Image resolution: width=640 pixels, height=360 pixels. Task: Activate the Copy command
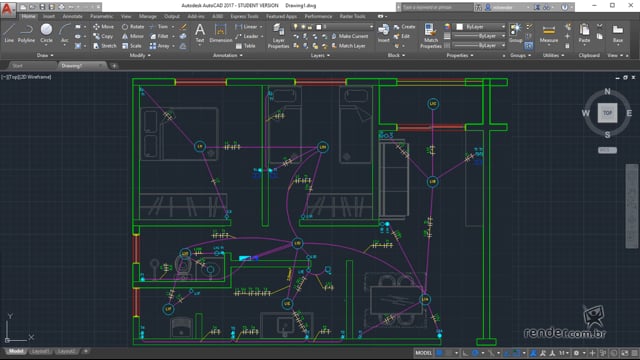coord(103,36)
